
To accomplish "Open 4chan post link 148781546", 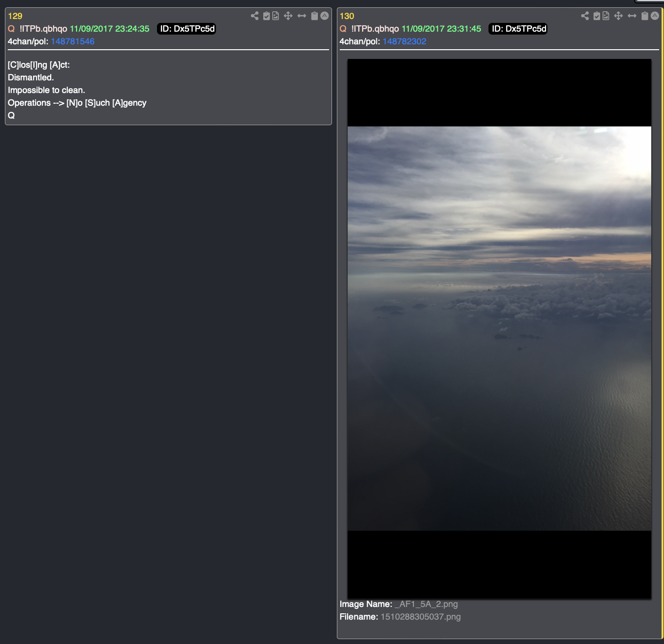I will click(73, 41).
